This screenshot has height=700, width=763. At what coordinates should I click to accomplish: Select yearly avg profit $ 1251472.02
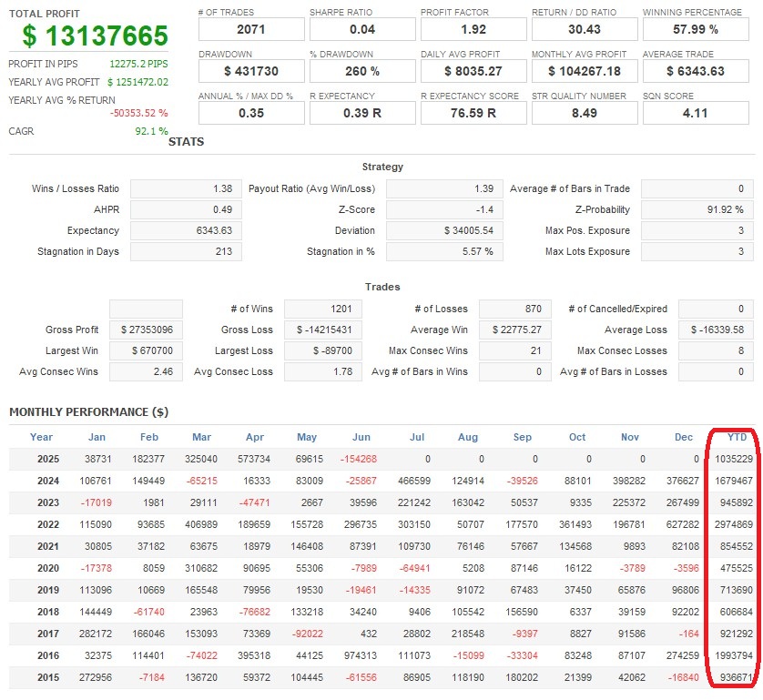pyautogui.click(x=137, y=82)
